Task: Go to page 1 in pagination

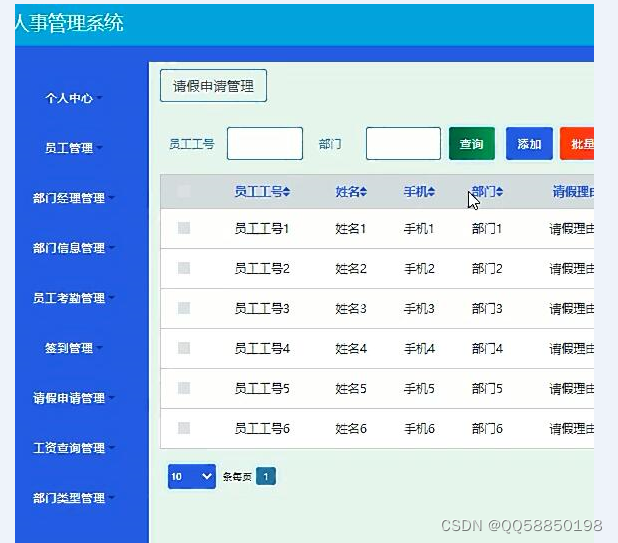Action: (x=266, y=477)
